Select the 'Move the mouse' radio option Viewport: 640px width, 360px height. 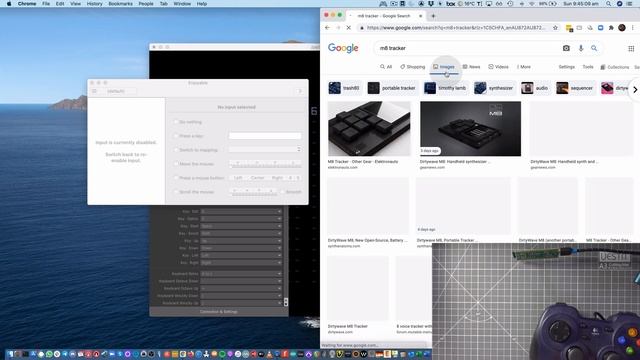pos(176,164)
